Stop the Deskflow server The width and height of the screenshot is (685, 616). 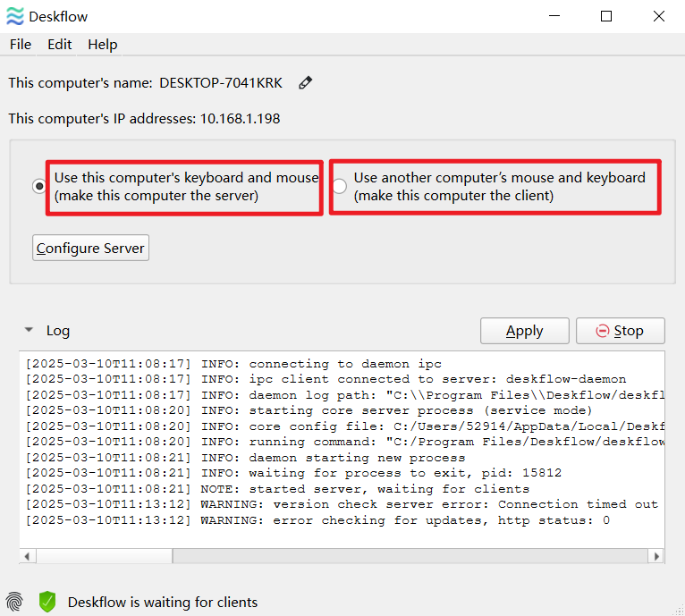(x=621, y=331)
